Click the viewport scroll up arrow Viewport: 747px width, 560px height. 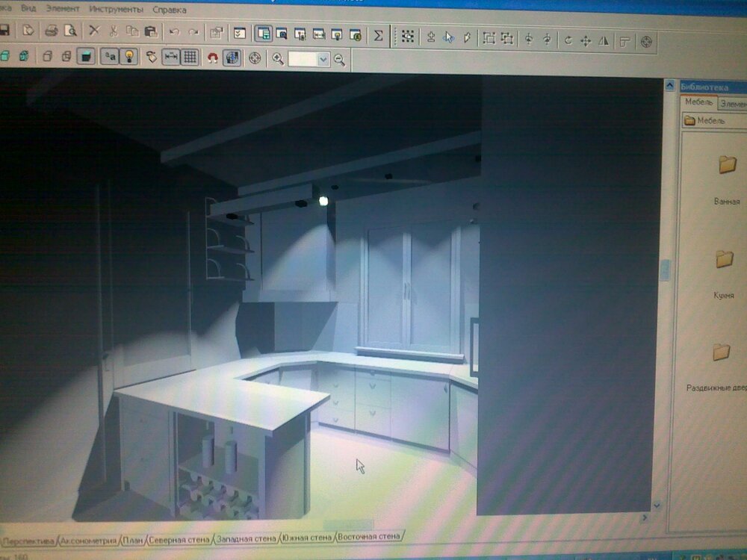pyautogui.click(x=669, y=86)
